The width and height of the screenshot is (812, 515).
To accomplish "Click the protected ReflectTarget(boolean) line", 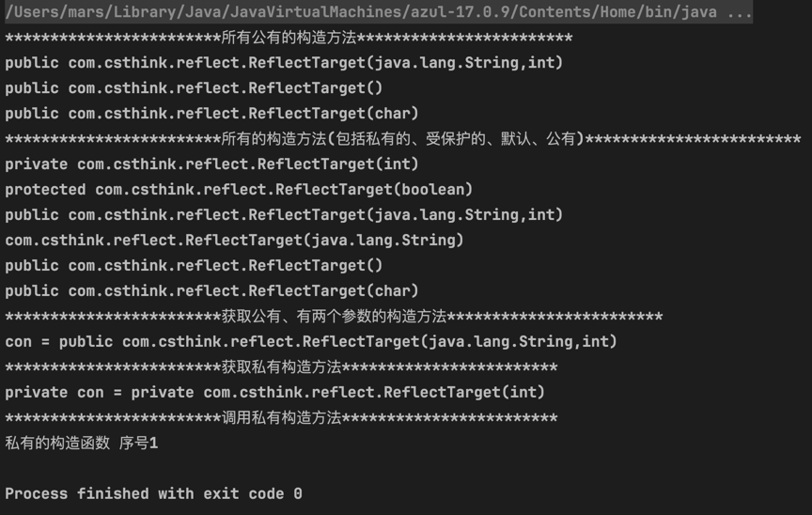I will tap(239, 190).
